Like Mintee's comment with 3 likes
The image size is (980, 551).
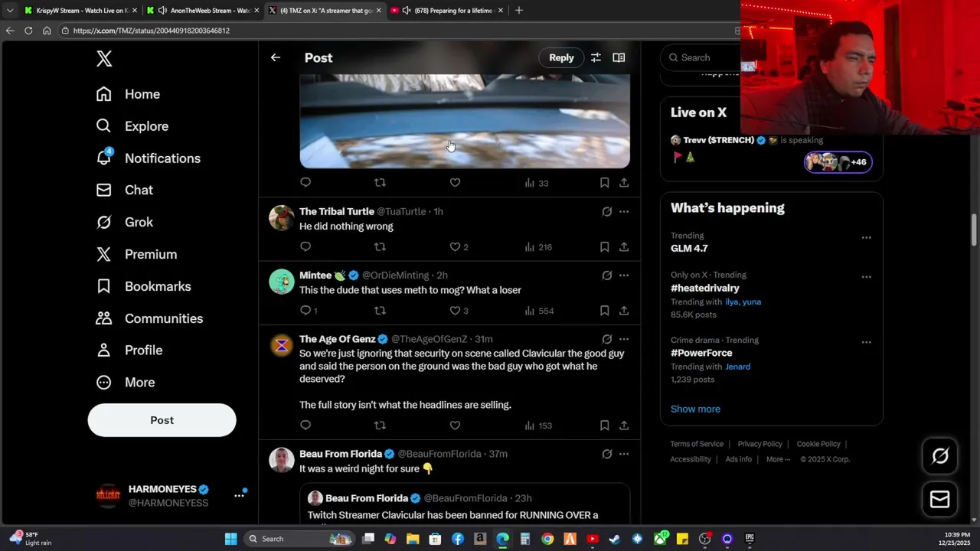pyautogui.click(x=455, y=311)
